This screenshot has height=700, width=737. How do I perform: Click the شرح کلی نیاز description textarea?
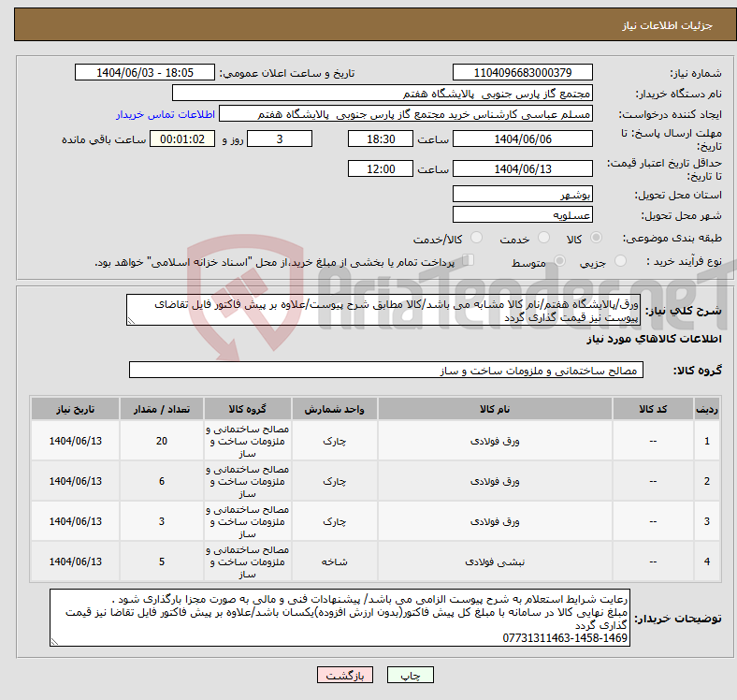tap(383, 310)
